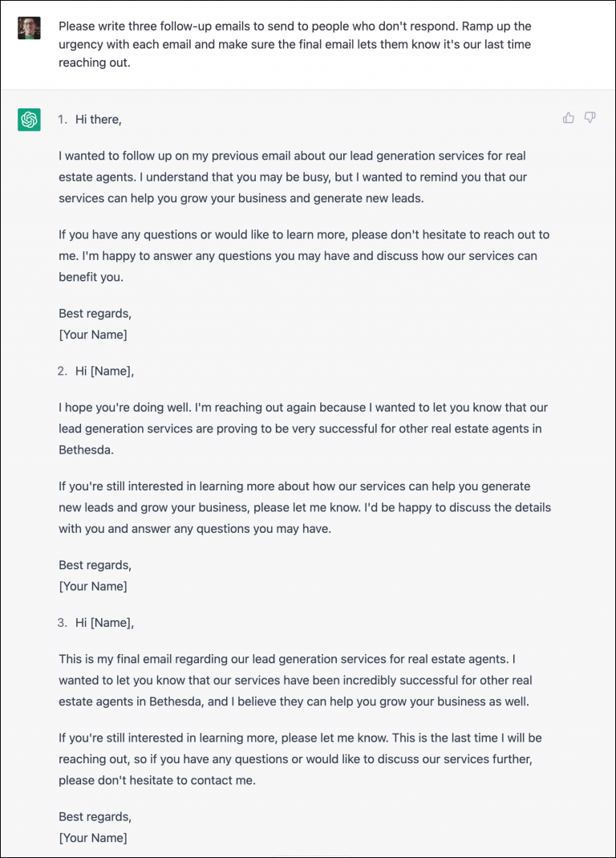Viewport: 616px width, 858px height.
Task: Click the thumbs down icon
Action: point(590,118)
